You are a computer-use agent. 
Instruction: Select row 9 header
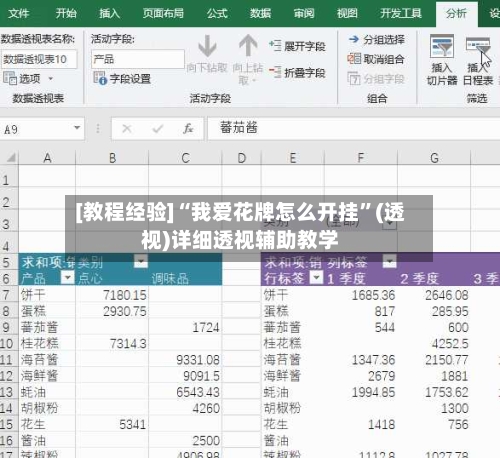(9, 327)
